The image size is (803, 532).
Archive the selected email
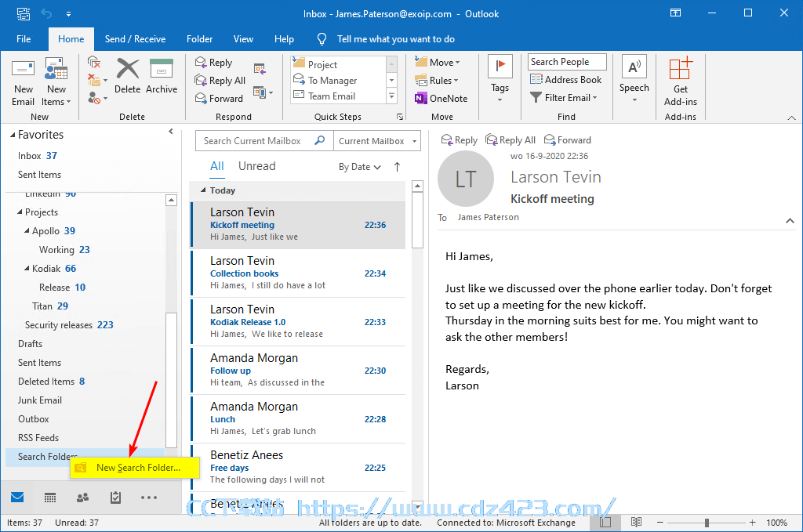[162, 76]
